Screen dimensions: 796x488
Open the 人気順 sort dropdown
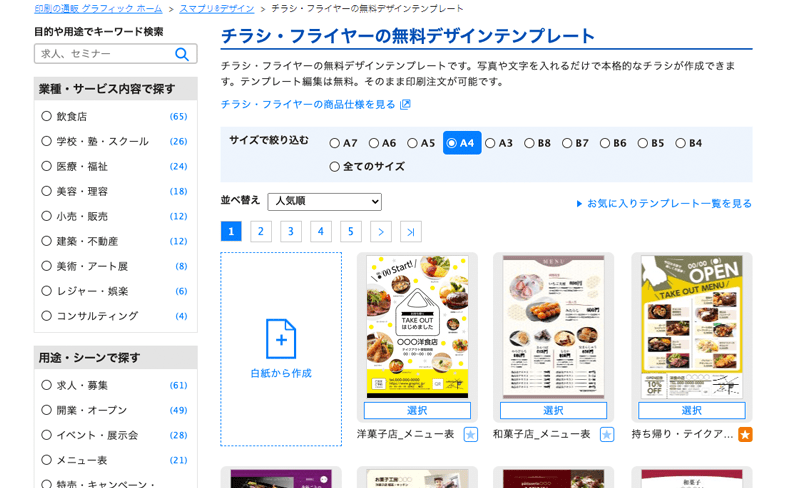(x=324, y=202)
